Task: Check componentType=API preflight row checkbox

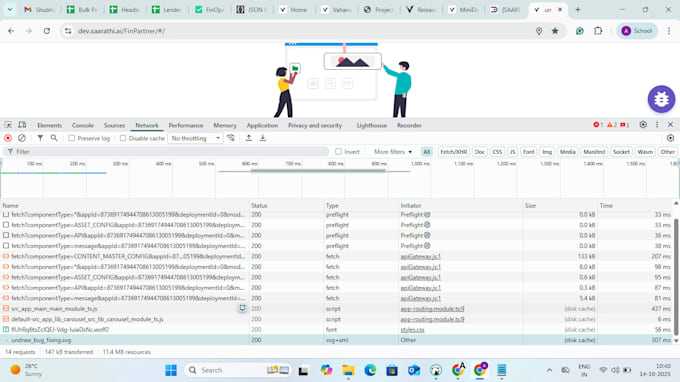Action: pos(6,235)
